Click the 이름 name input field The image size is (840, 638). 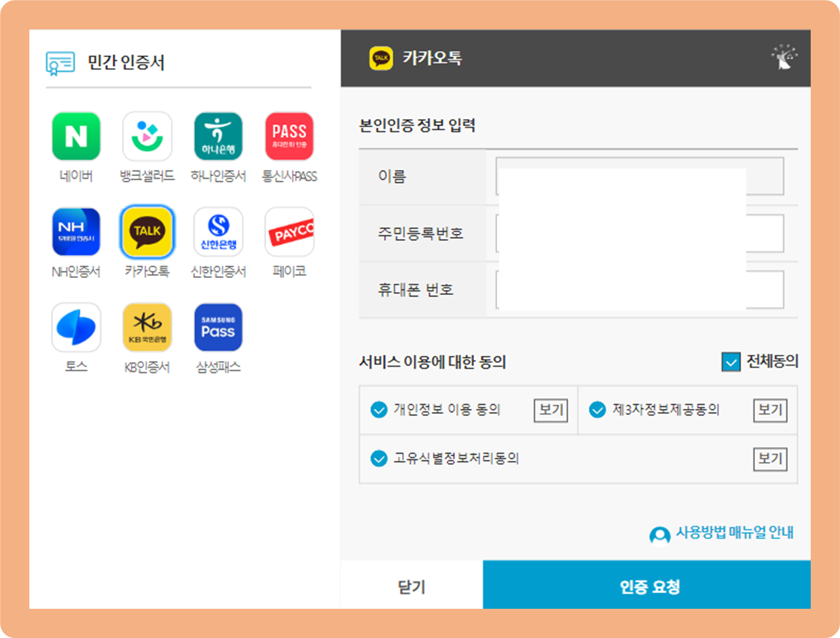[x=640, y=177]
